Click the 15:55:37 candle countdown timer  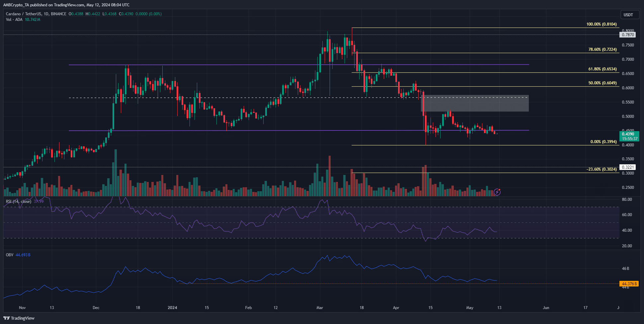[x=629, y=139]
